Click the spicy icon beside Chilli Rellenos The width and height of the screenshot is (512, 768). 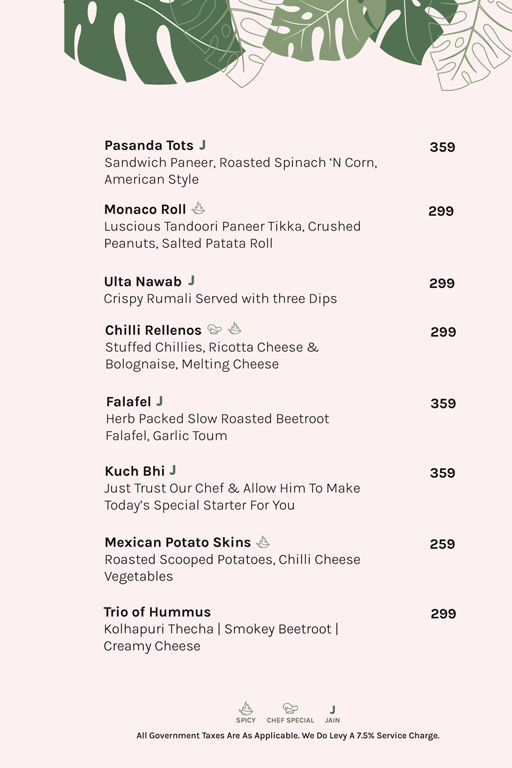[235, 328]
